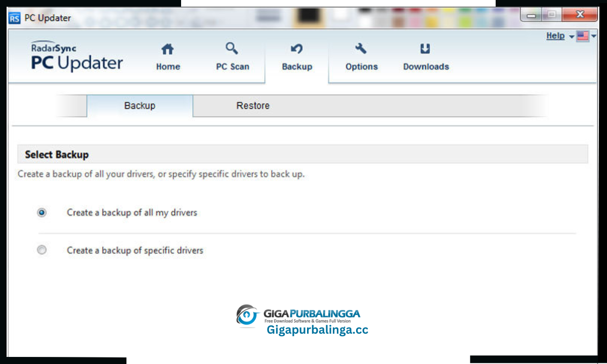Select Create a backup of all my drivers
The image size is (607, 364).
pyautogui.click(x=42, y=213)
